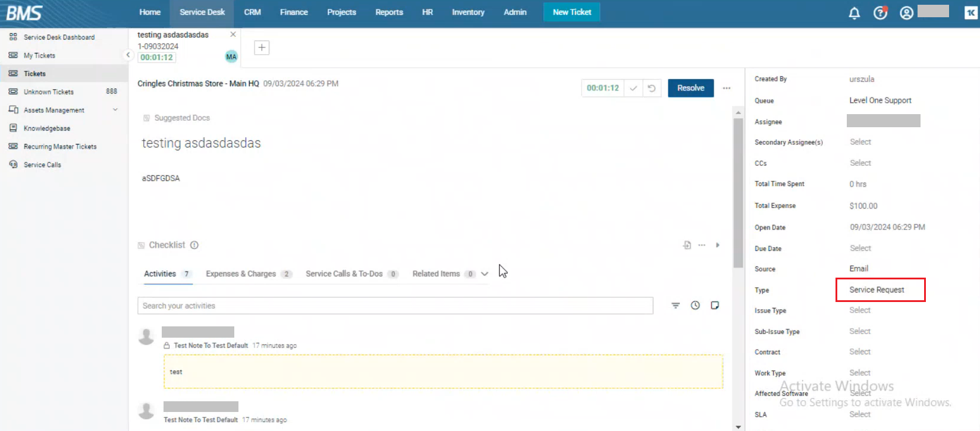Open the user profile icon

906,13
